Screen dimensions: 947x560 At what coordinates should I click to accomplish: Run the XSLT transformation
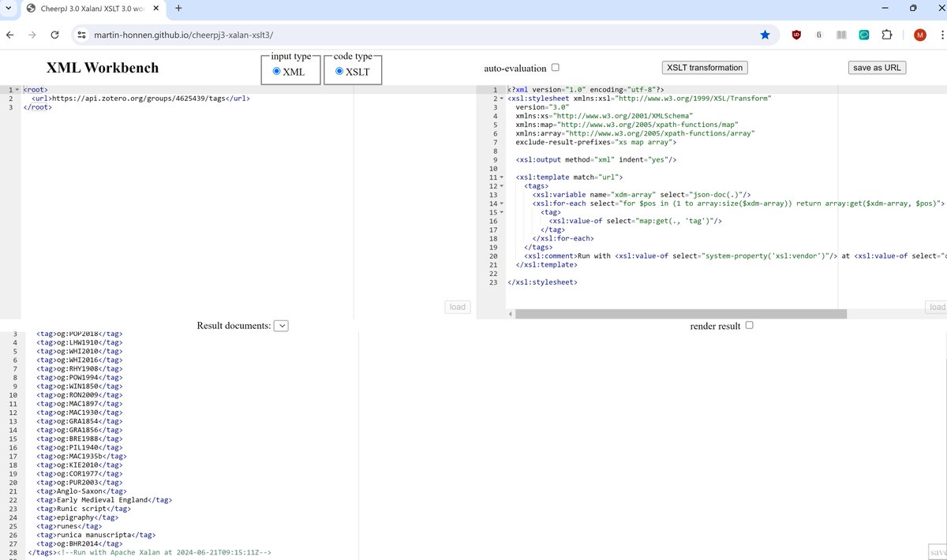click(x=705, y=68)
